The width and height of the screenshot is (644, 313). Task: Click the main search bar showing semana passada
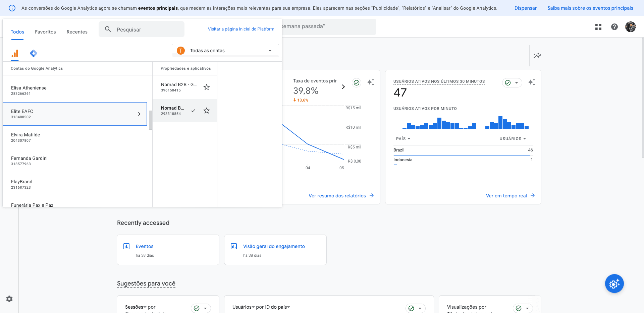point(329,26)
